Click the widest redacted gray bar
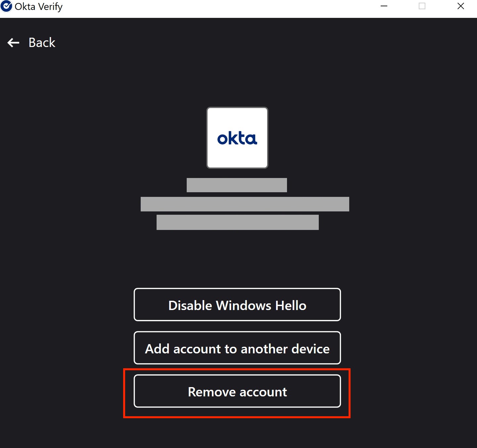The height and width of the screenshot is (448, 477). tap(245, 204)
